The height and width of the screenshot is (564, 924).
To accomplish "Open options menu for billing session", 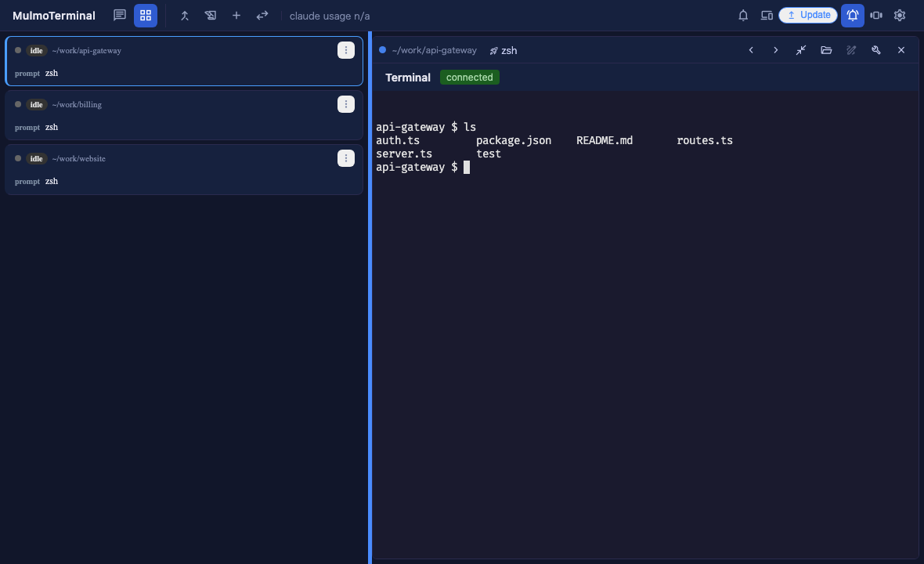I will (346, 104).
